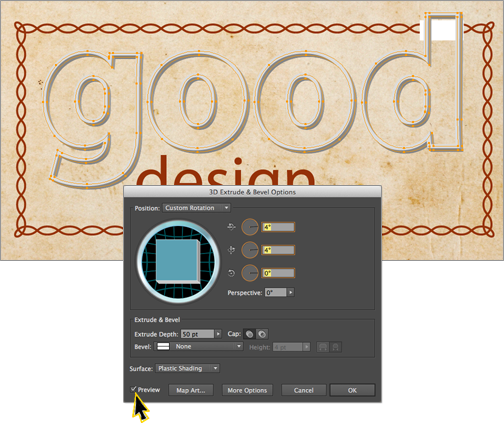This screenshot has height=423, width=504.
Task: Click the Extrude Depth 50 pt field
Action: [197, 334]
